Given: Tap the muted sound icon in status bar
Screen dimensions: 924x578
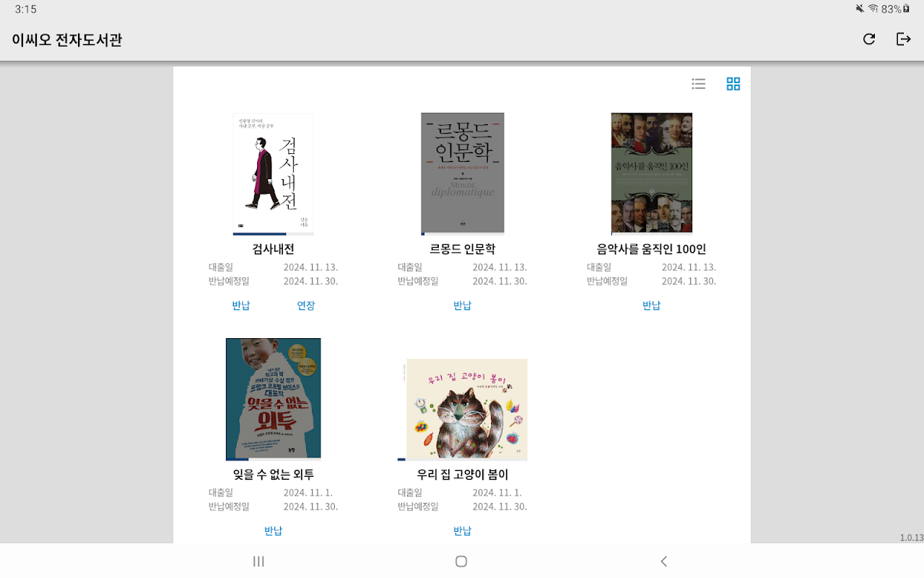Looking at the screenshot, I should pyautogui.click(x=860, y=9).
